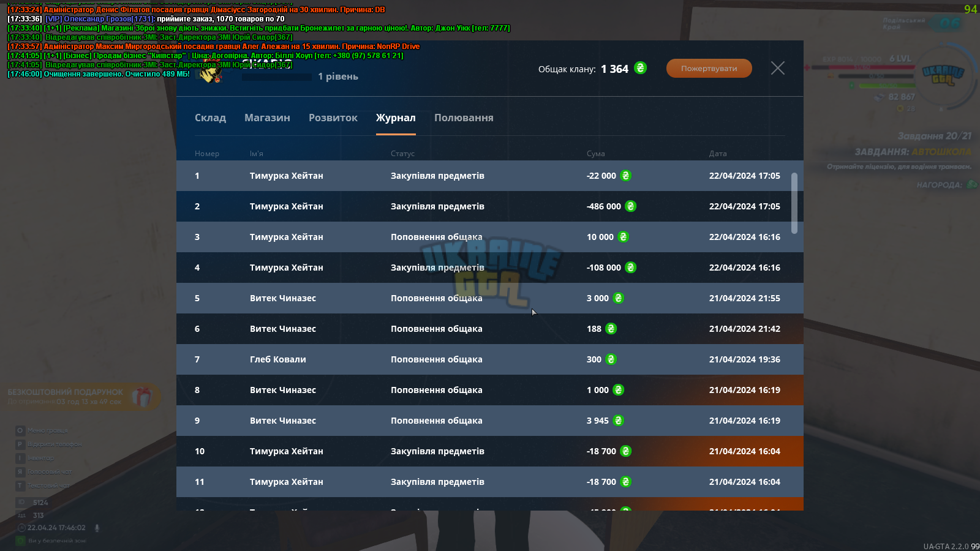Click the coin icon in row 6 beside 188

tap(611, 329)
